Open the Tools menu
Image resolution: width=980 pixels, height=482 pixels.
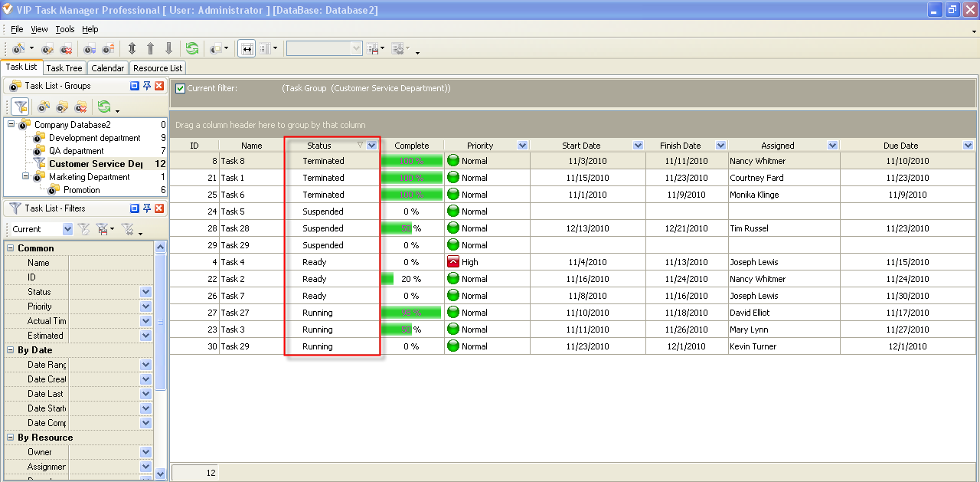coord(65,29)
